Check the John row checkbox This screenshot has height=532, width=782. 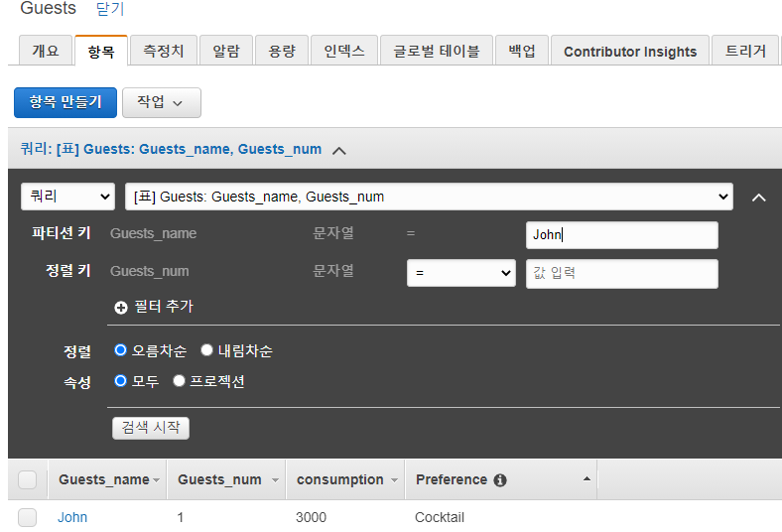[28, 517]
